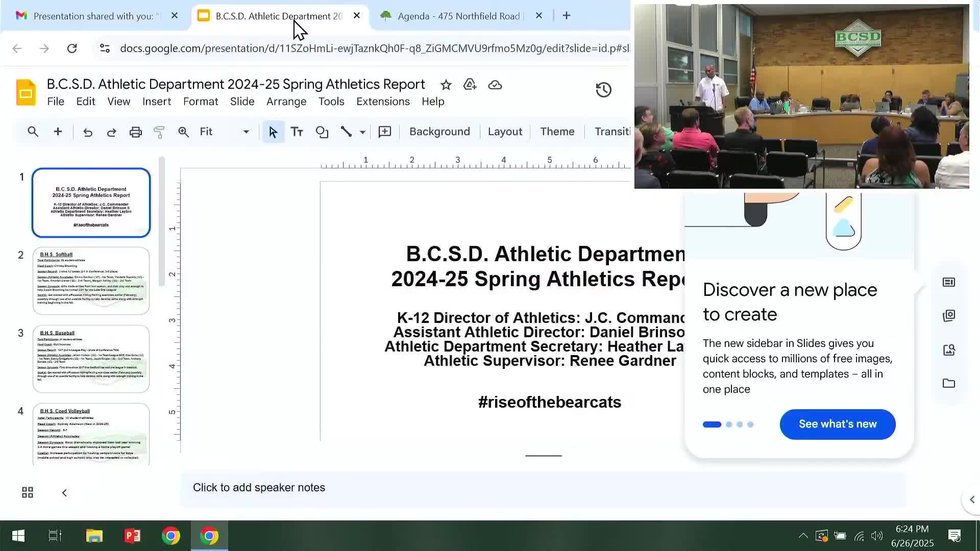Open the Format menu
The width and height of the screenshot is (980, 551).
[x=200, y=102]
